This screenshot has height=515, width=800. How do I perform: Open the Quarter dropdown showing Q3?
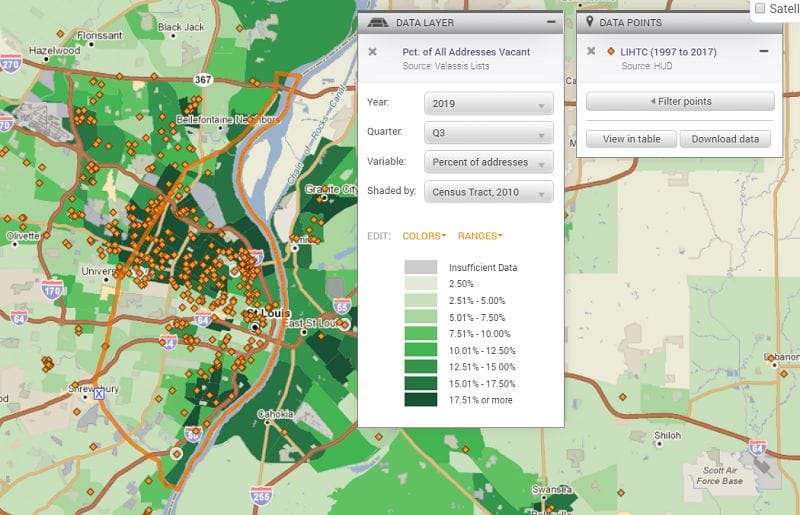[488, 133]
